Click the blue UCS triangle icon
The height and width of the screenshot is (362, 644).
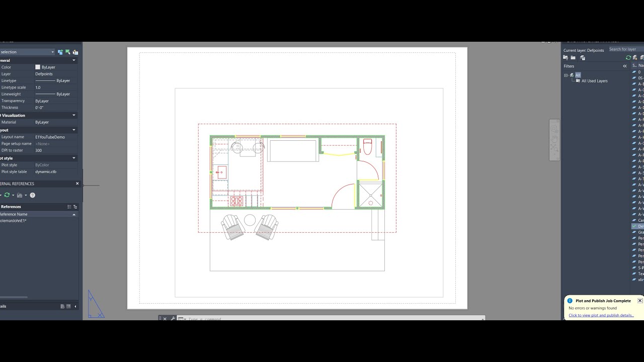click(x=96, y=304)
